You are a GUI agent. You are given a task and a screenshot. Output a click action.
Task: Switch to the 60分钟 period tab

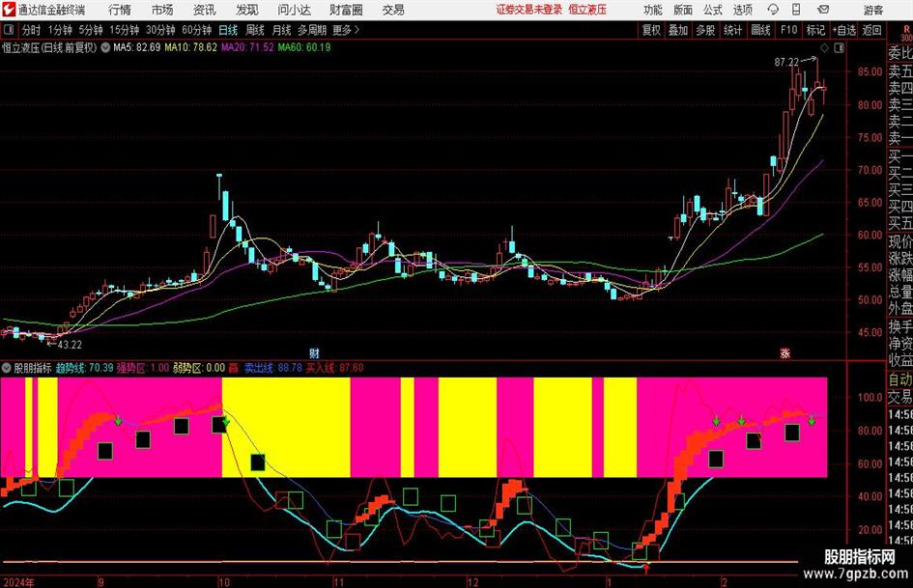tap(196, 30)
